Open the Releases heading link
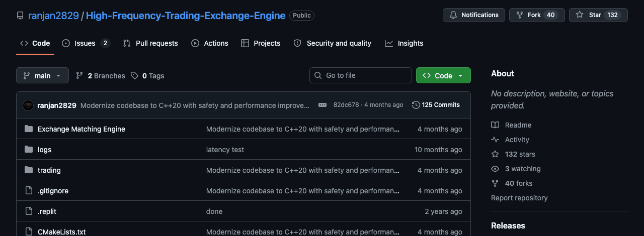This screenshot has width=644, height=236. coord(508,225)
